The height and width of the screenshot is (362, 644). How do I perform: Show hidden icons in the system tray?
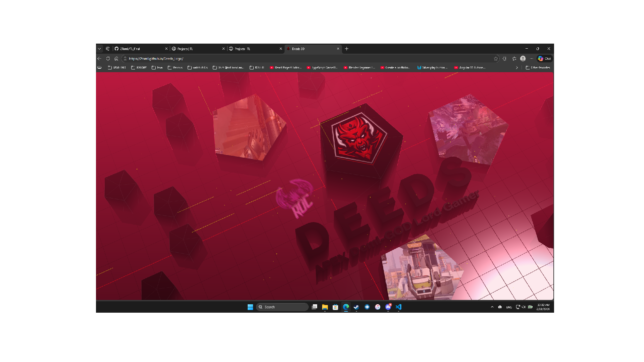(x=492, y=307)
